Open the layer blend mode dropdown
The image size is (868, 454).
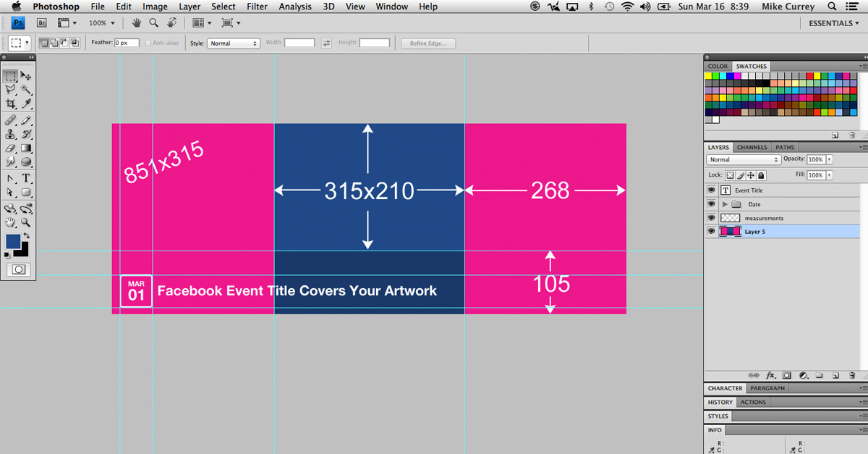[744, 159]
